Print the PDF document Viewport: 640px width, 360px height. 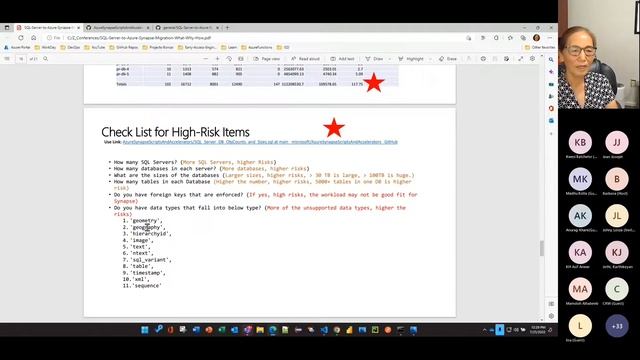tap(483, 59)
